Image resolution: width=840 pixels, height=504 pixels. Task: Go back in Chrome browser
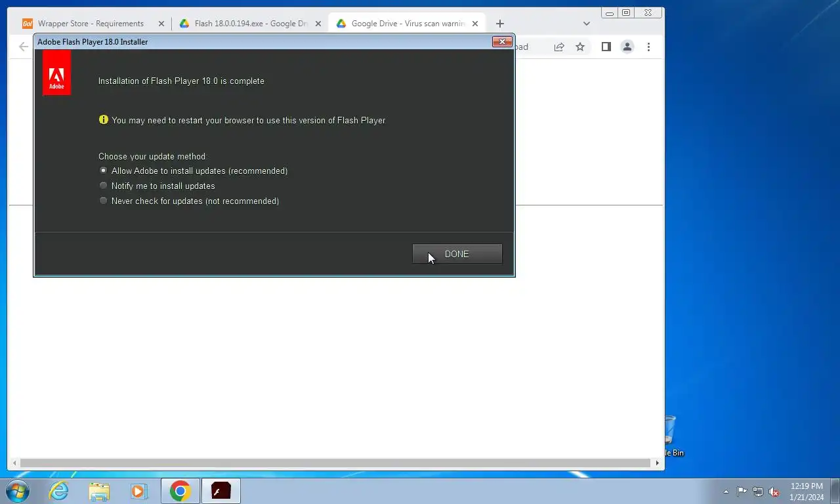(24, 47)
